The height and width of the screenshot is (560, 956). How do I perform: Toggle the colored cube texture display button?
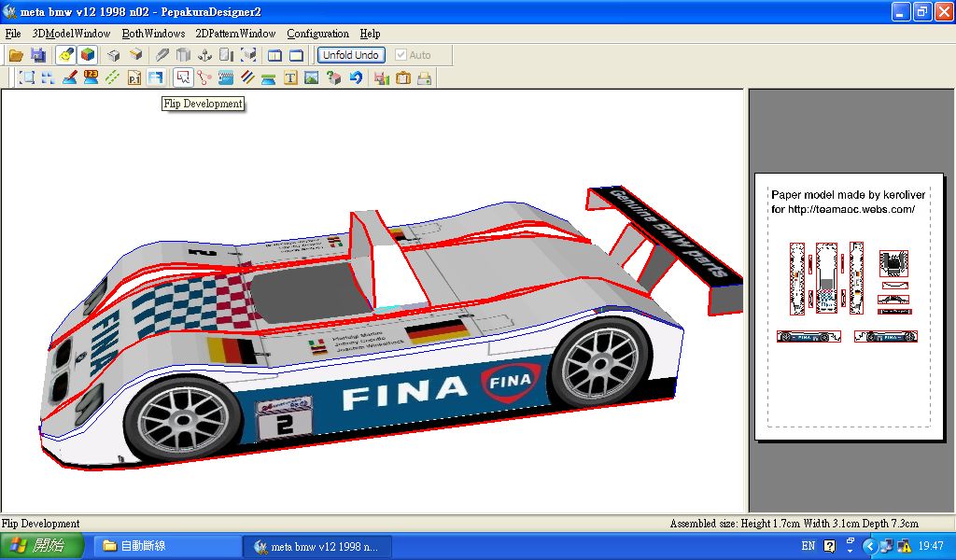87,55
